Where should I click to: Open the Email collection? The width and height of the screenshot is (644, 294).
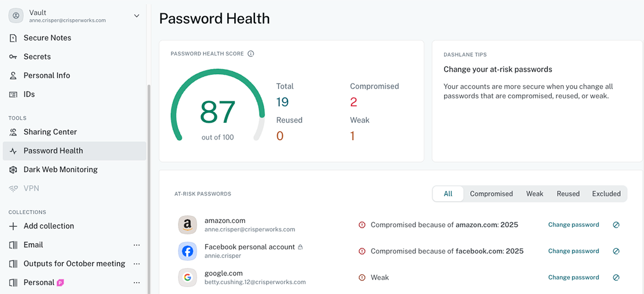click(x=33, y=245)
